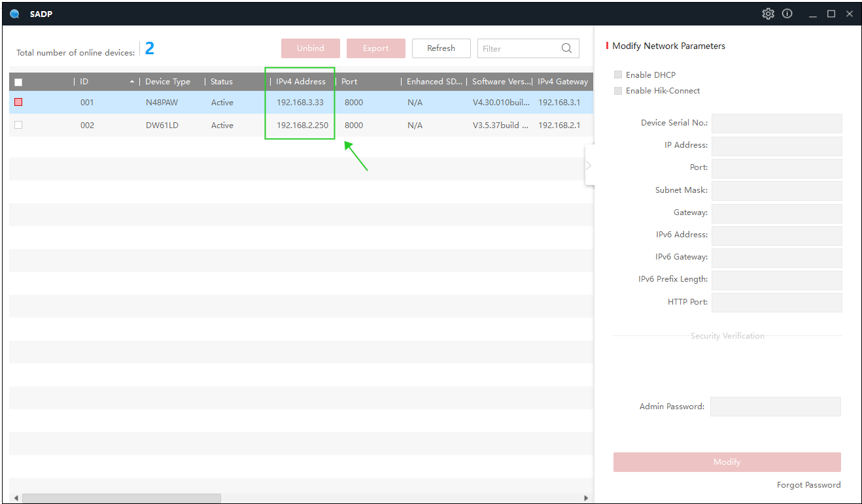Viewport: 862px width, 504px height.
Task: Open the Forgot Password link
Action: point(808,485)
